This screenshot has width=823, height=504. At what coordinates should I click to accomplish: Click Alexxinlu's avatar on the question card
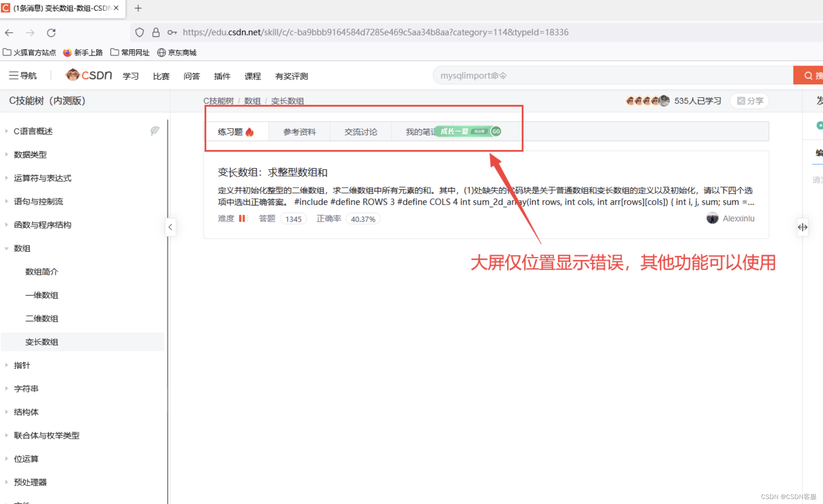coord(713,218)
